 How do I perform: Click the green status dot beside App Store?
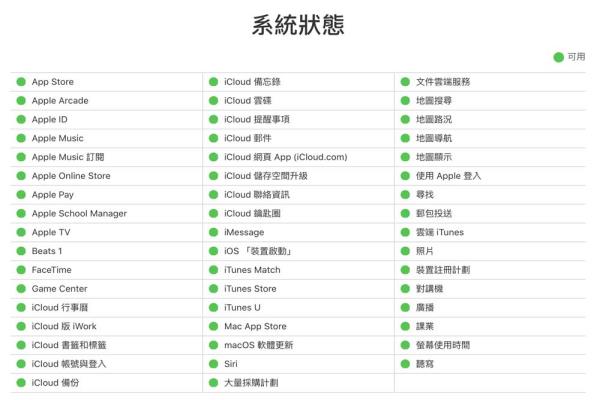(21, 82)
